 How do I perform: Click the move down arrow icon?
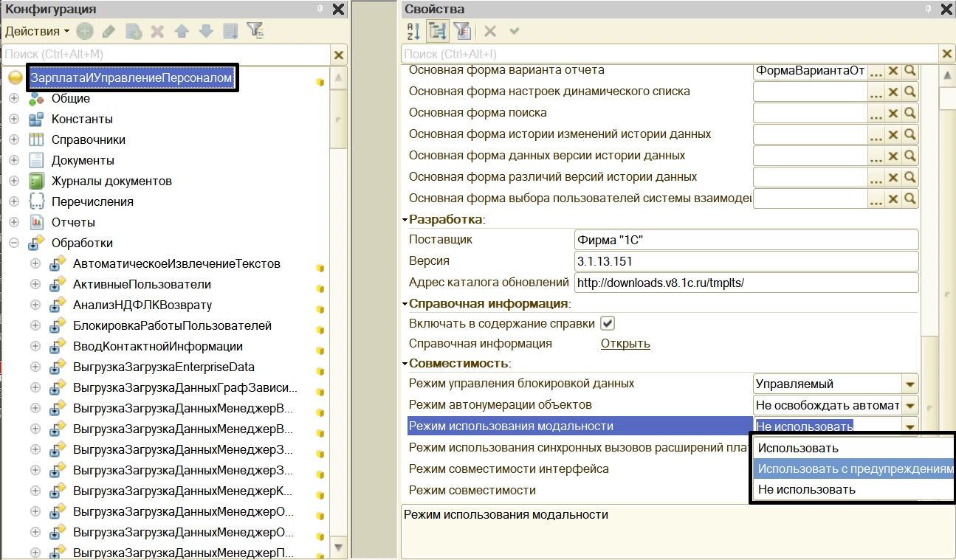pyautogui.click(x=206, y=31)
